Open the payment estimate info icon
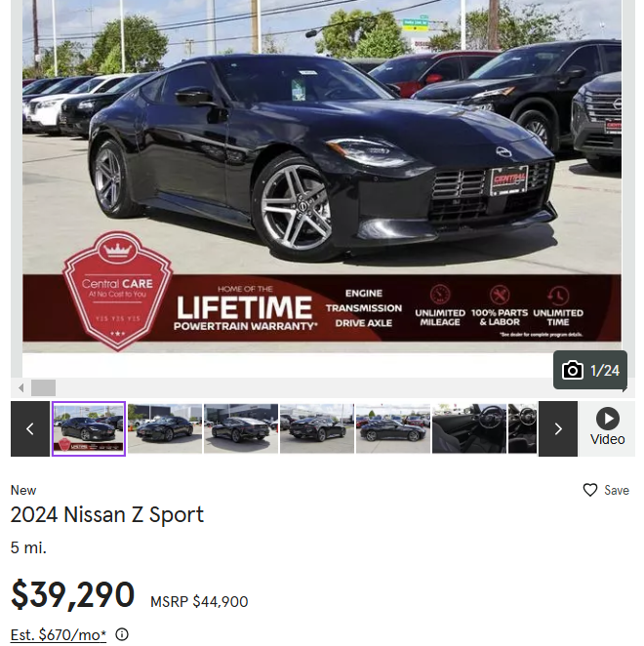The width and height of the screenshot is (644, 646). tap(122, 634)
